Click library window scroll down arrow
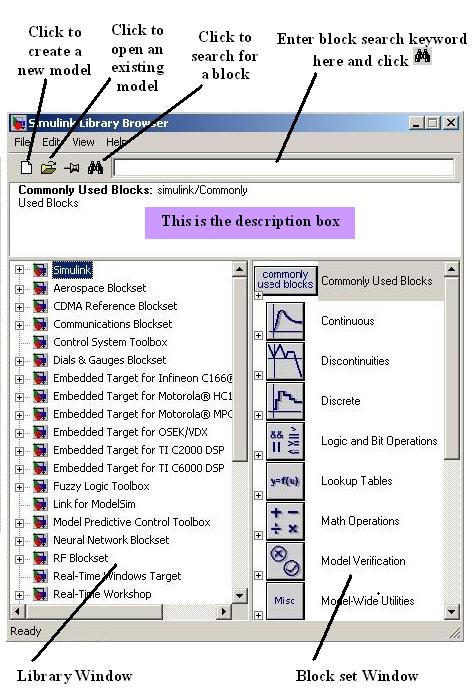Screen dimensions: 476x700 pos(239,596)
